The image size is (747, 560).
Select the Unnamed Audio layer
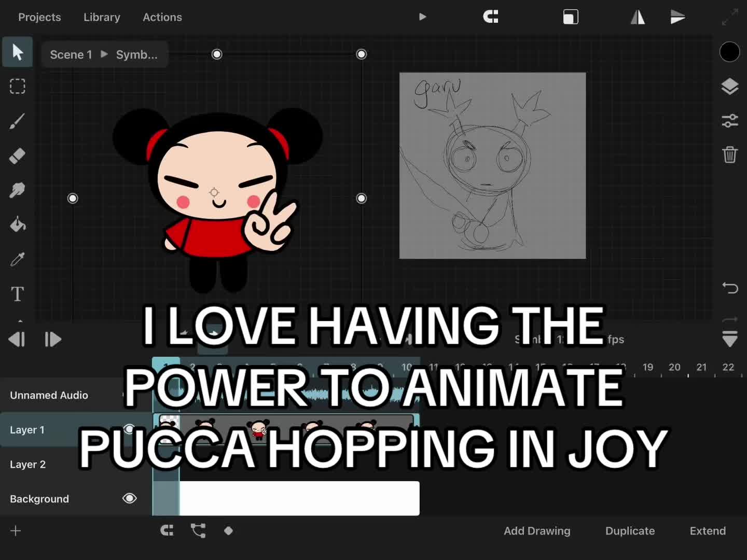coord(49,395)
